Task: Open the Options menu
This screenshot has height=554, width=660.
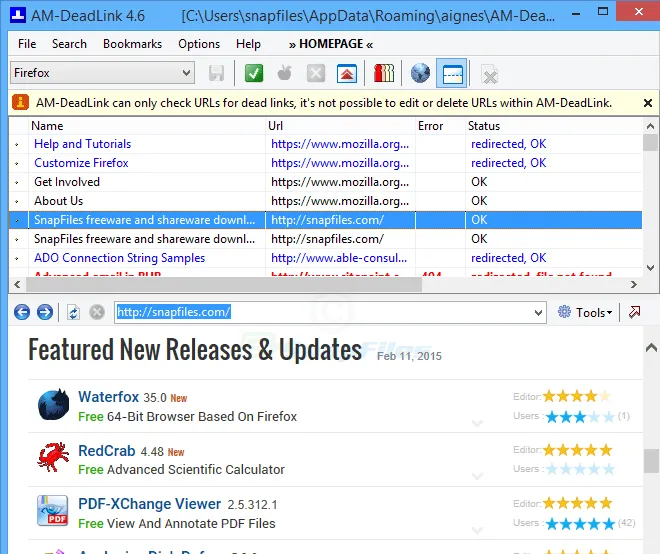Action: pos(199,44)
